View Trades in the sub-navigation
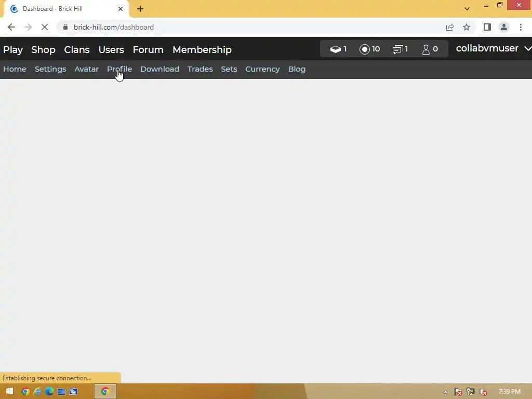The width and height of the screenshot is (532, 399). [200, 69]
